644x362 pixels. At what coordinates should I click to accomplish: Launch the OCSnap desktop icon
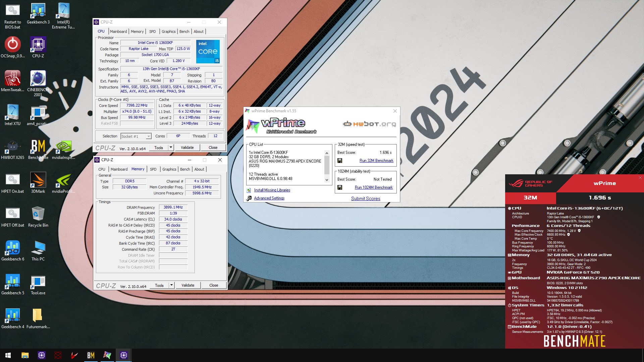(x=13, y=47)
